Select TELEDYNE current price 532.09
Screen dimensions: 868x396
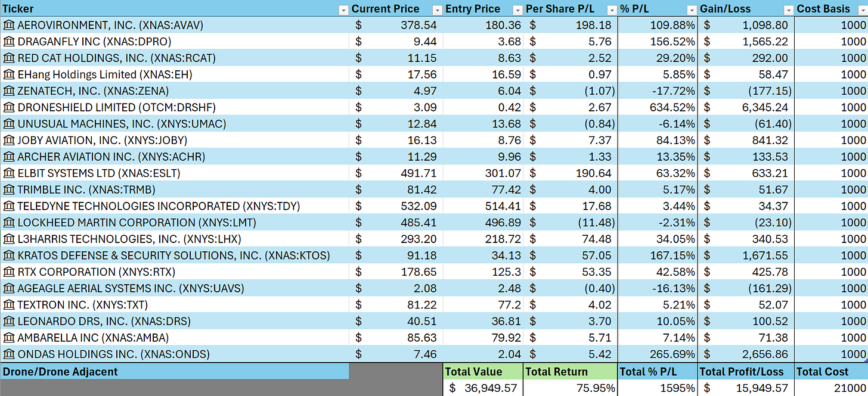click(x=396, y=206)
